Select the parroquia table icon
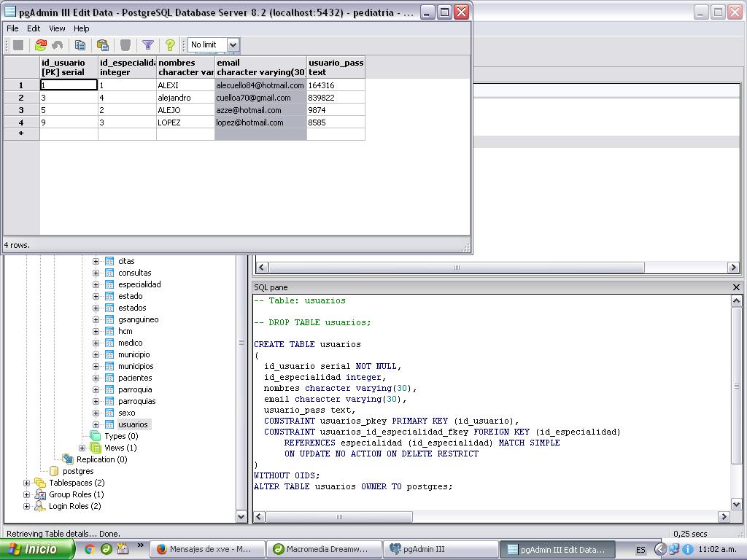The width and height of the screenshot is (747, 560). point(109,389)
